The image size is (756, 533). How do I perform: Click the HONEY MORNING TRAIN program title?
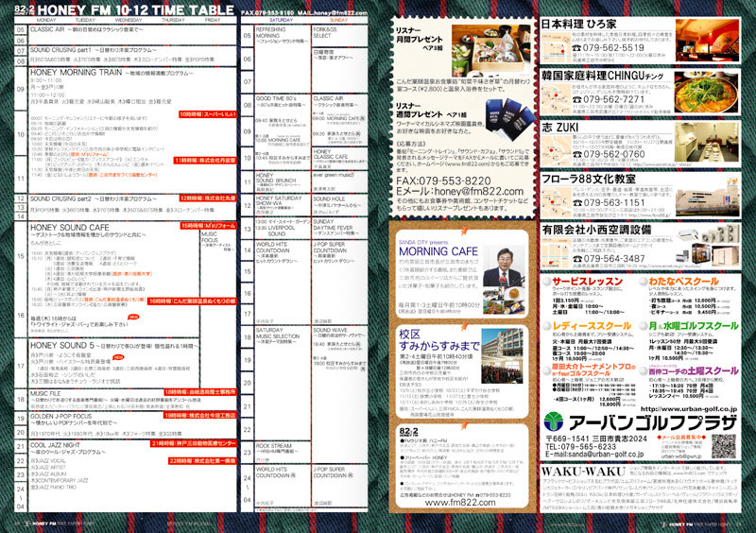tap(77, 73)
